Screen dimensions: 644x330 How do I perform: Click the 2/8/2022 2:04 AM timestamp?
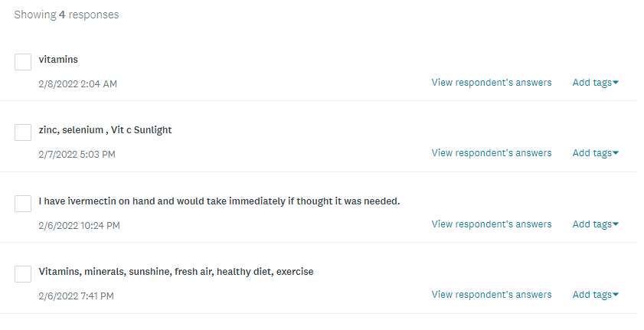(77, 83)
